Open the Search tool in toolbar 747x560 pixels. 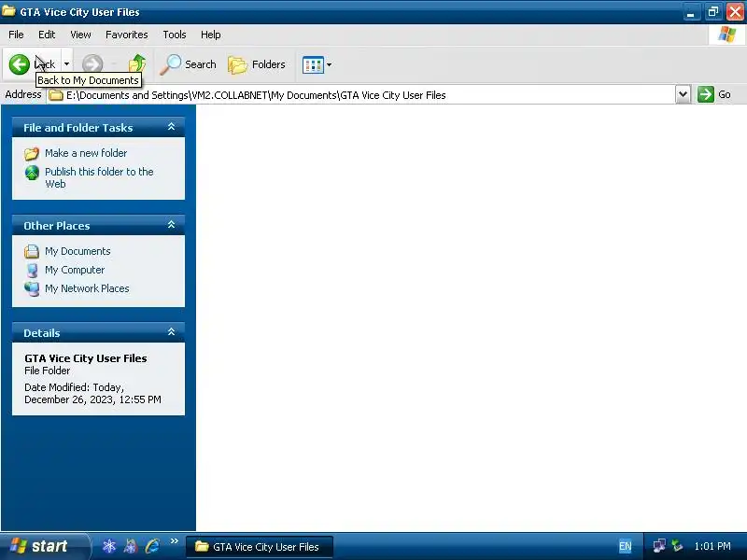pos(188,64)
